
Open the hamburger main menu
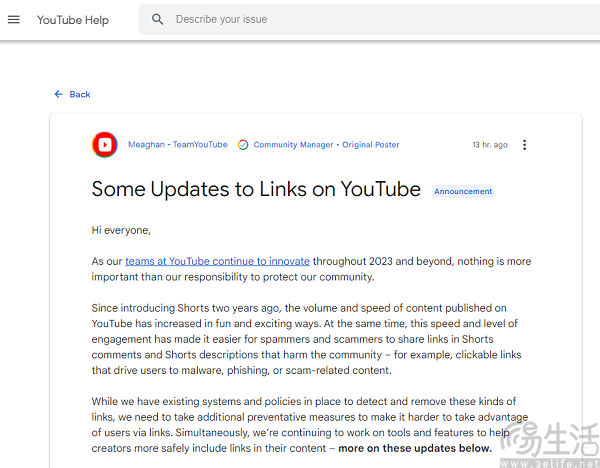click(14, 20)
